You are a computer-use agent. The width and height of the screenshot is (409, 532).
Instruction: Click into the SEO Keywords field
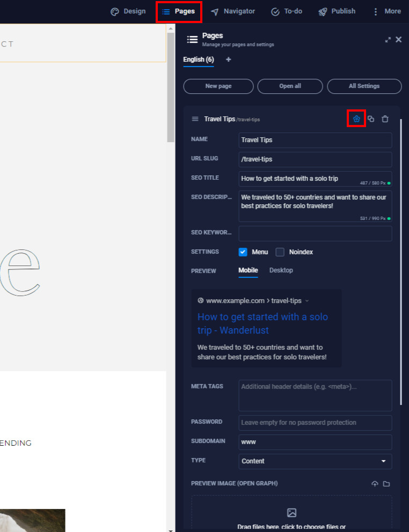coord(315,233)
